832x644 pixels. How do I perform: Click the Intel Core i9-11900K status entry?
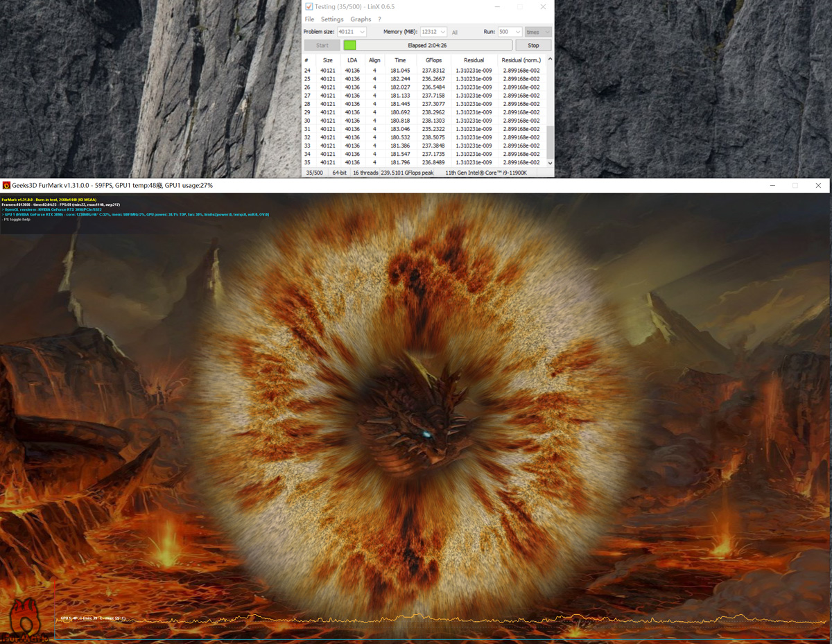(x=485, y=173)
